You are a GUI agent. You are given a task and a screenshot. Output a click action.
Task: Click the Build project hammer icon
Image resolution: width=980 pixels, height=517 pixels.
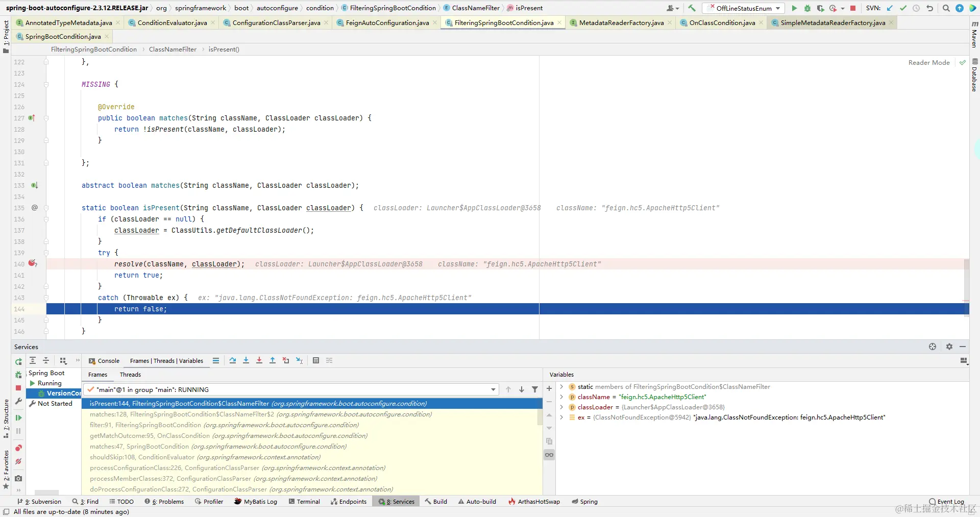[692, 8]
